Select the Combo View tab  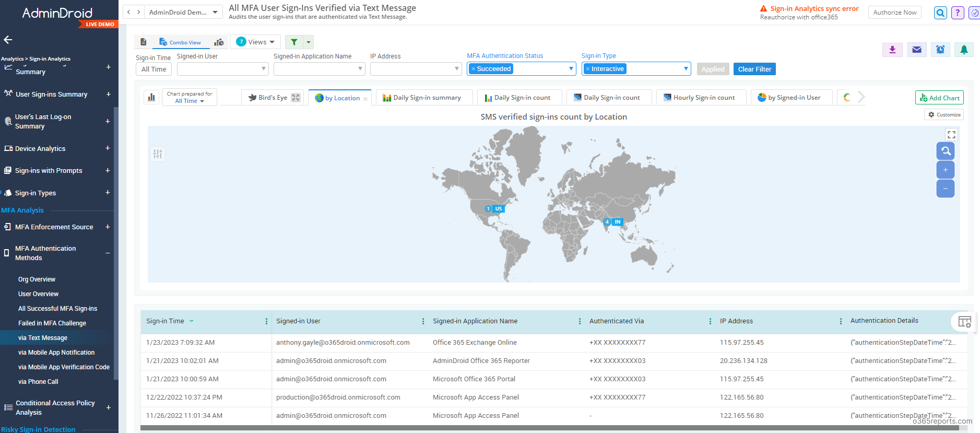point(181,42)
